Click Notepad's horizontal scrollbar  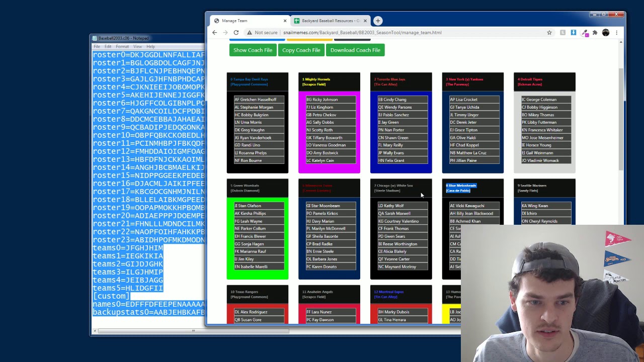click(x=193, y=331)
